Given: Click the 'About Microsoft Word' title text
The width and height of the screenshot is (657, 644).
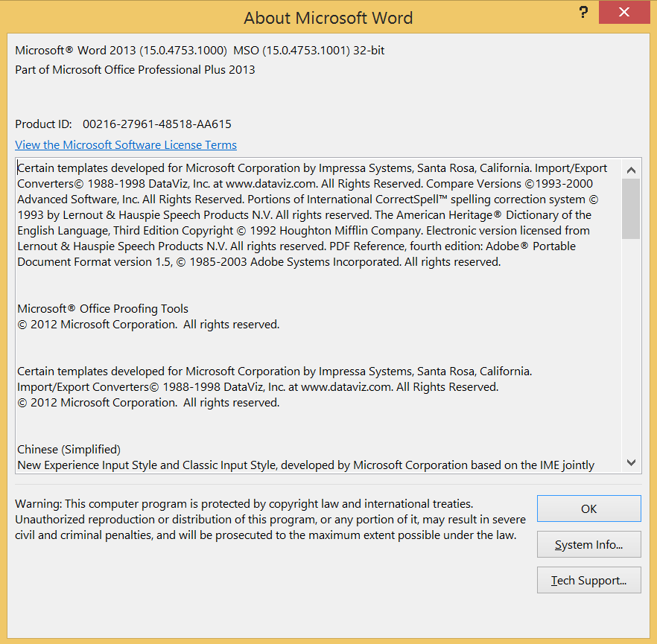Looking at the screenshot, I should coord(328,18).
